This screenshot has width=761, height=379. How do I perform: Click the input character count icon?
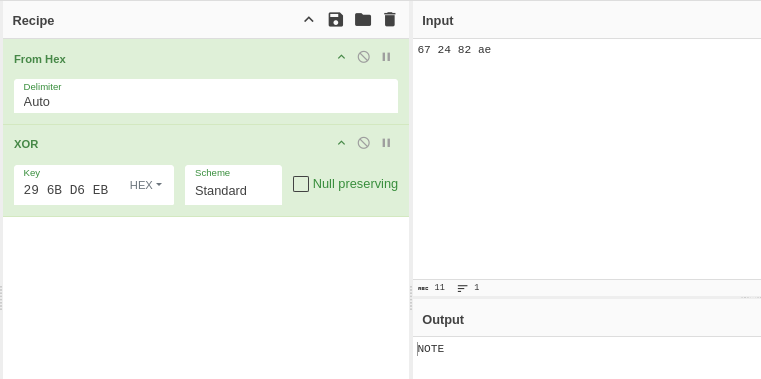point(423,288)
